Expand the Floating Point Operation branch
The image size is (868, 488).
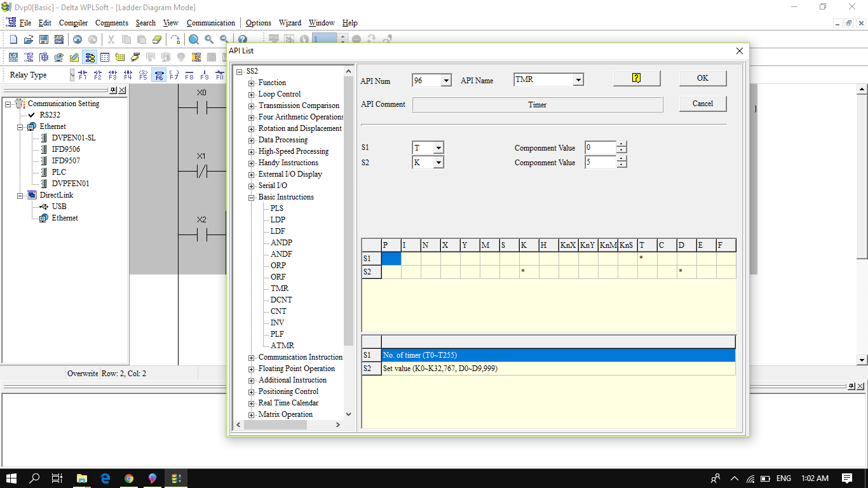(x=250, y=369)
